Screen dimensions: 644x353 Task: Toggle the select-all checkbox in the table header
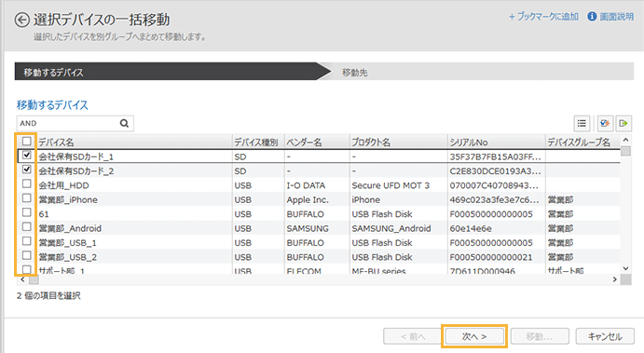27,142
